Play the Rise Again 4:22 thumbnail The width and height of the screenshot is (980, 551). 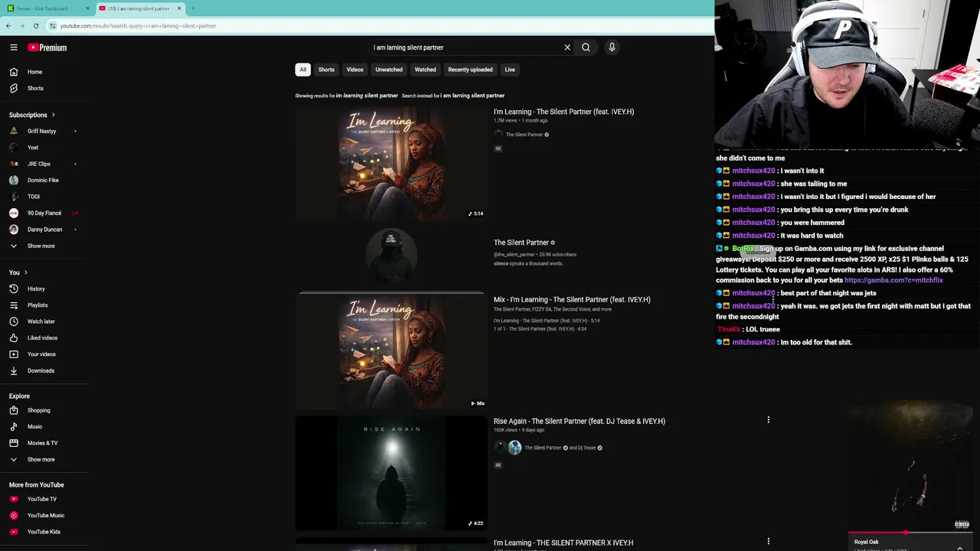click(x=391, y=473)
